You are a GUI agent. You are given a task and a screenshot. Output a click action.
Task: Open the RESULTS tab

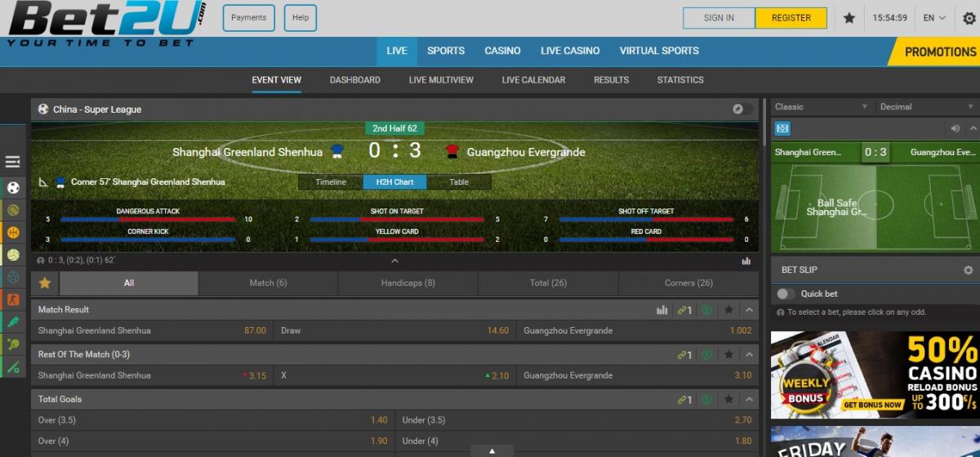(x=611, y=80)
